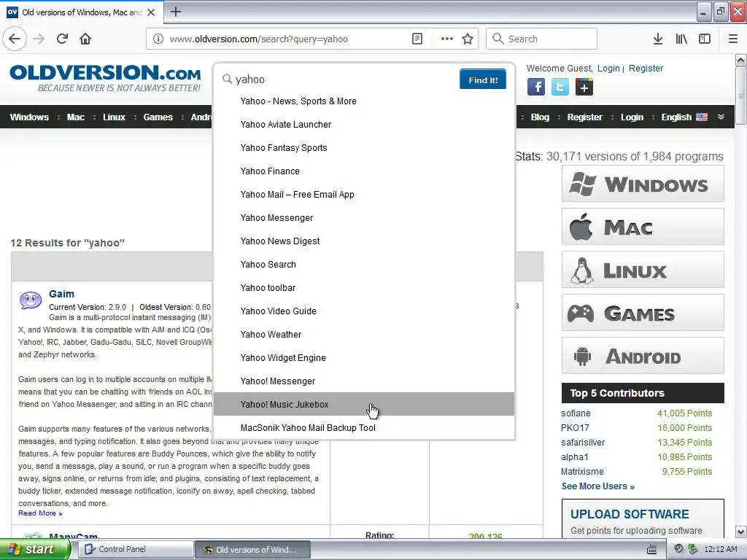Click the Find It! button

(483, 79)
